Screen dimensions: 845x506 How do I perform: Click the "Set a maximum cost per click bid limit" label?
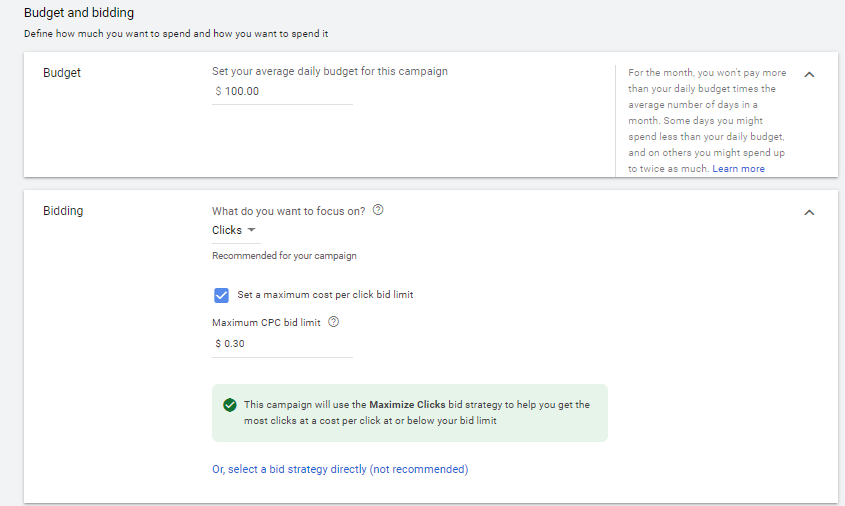pos(325,295)
